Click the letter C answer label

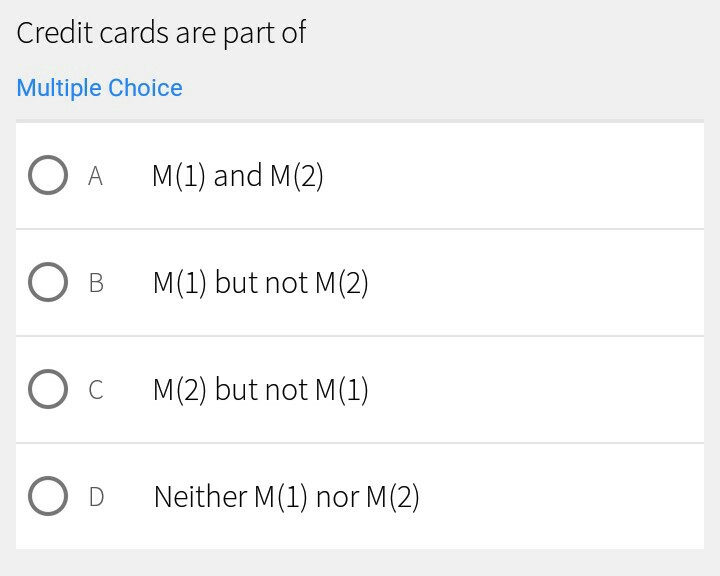point(96,390)
